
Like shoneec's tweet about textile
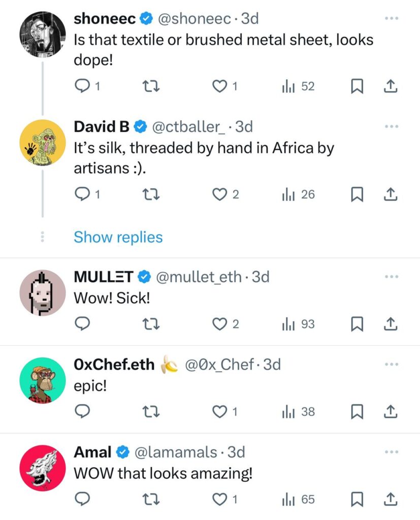219,87
